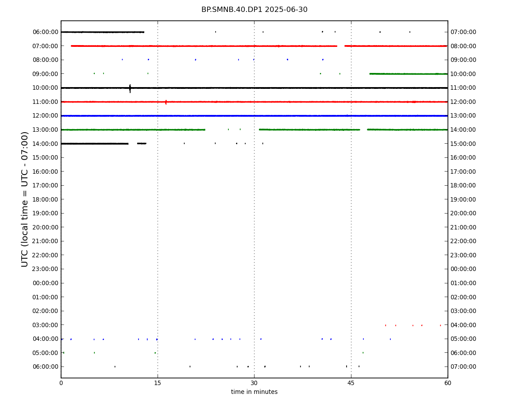Click the 'UTC (local time = UTC - 07:00)' axis label

25,199
